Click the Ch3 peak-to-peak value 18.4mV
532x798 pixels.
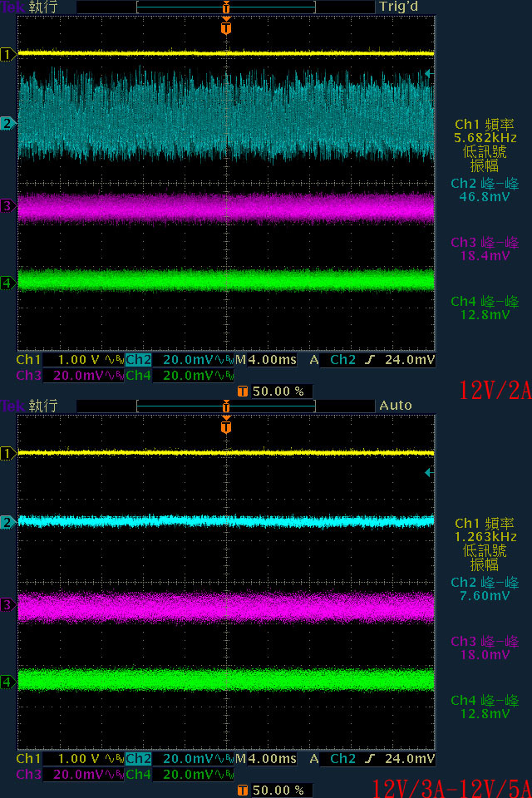(485, 256)
